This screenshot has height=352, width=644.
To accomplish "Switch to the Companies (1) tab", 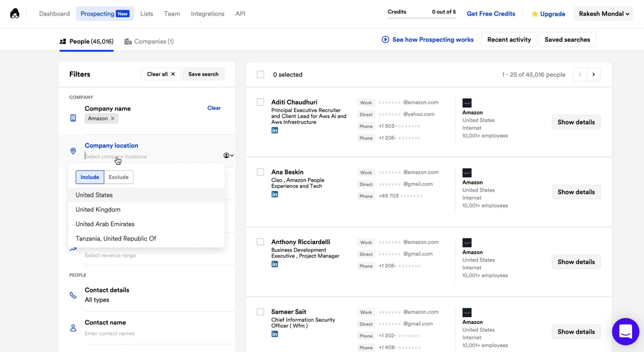I will pos(149,41).
